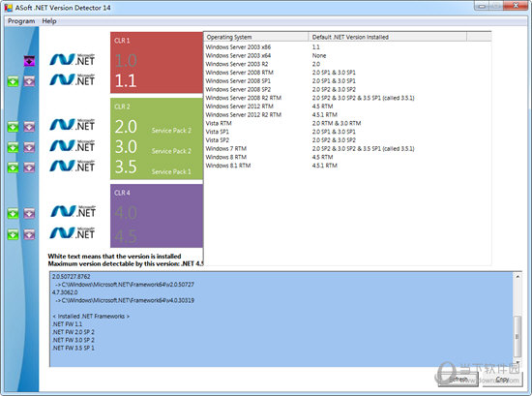The width and height of the screenshot is (532, 396).
Task: Select the Windows 8 RTM row
Action: [x=347, y=157]
